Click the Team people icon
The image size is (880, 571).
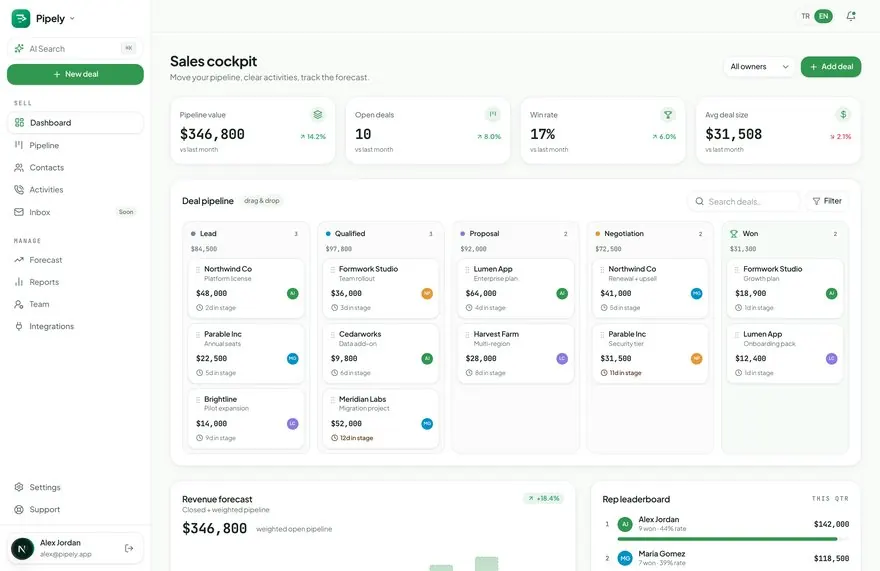point(19,304)
